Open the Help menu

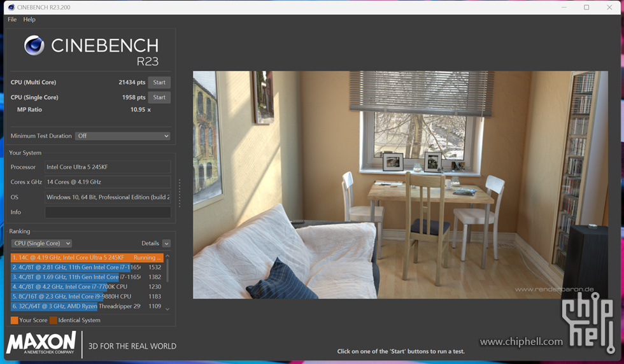click(29, 19)
